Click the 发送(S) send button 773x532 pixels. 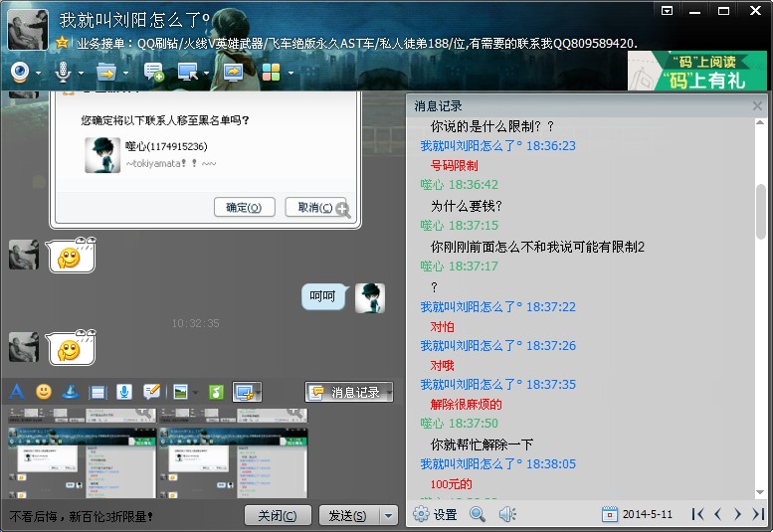[x=347, y=515]
